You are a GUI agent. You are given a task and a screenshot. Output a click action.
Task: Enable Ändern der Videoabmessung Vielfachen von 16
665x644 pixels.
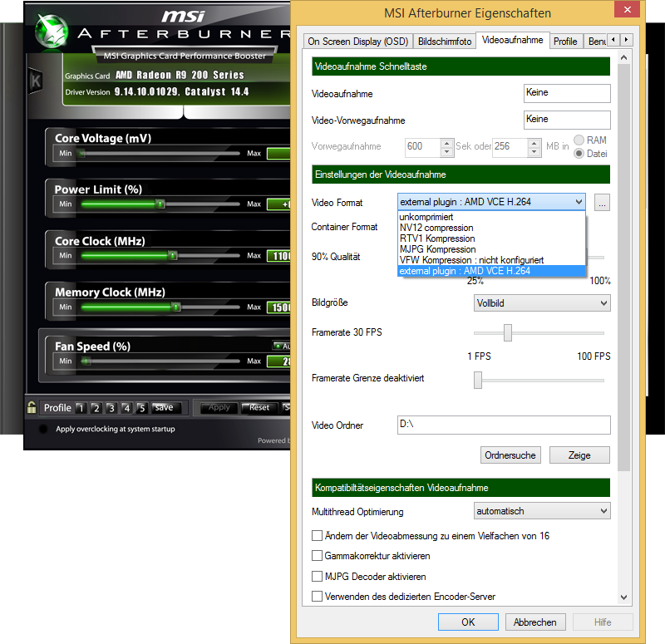click(317, 535)
